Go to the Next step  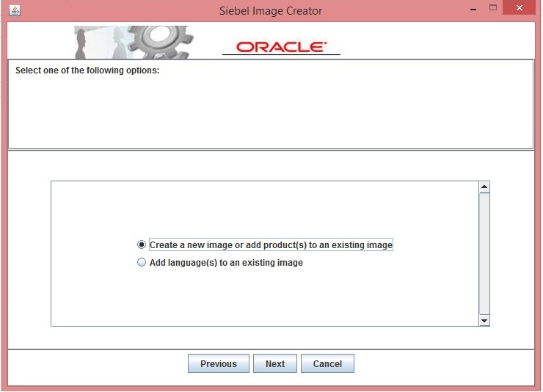click(275, 363)
